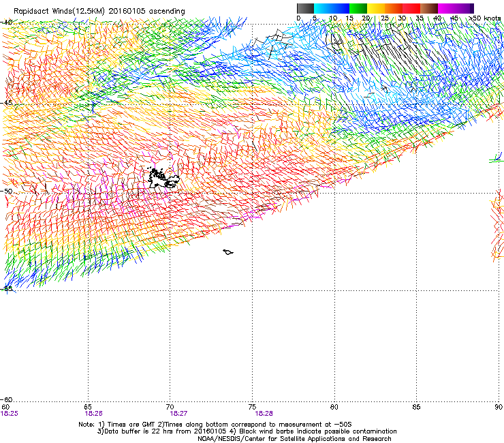504x443 pixels.
Task: Click the 'Data buffer is 22 hrs' note line
Action: [247, 431]
